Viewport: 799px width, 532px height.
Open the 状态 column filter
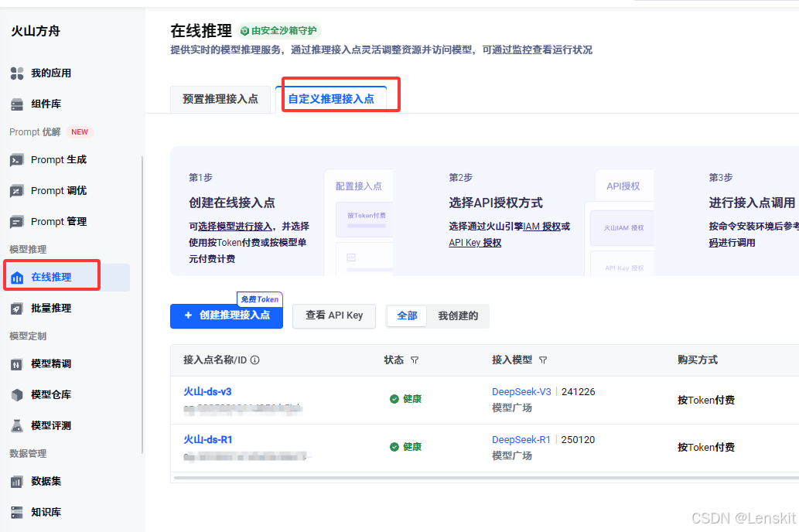(415, 360)
